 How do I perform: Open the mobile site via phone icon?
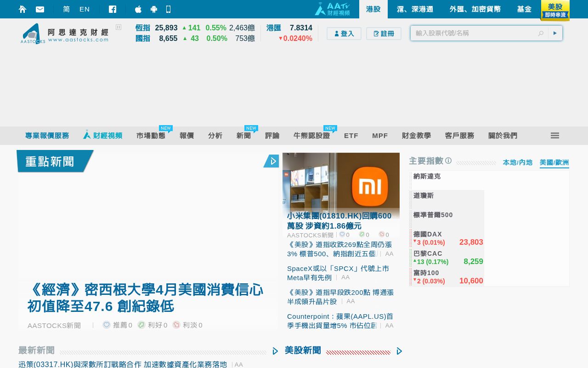pos(169,9)
